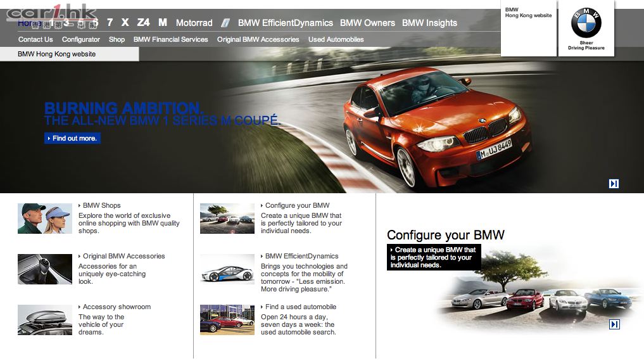This screenshot has height=363, width=644.
Task: Click the BMW Shops golfers thumbnail
Action: pos(45,219)
